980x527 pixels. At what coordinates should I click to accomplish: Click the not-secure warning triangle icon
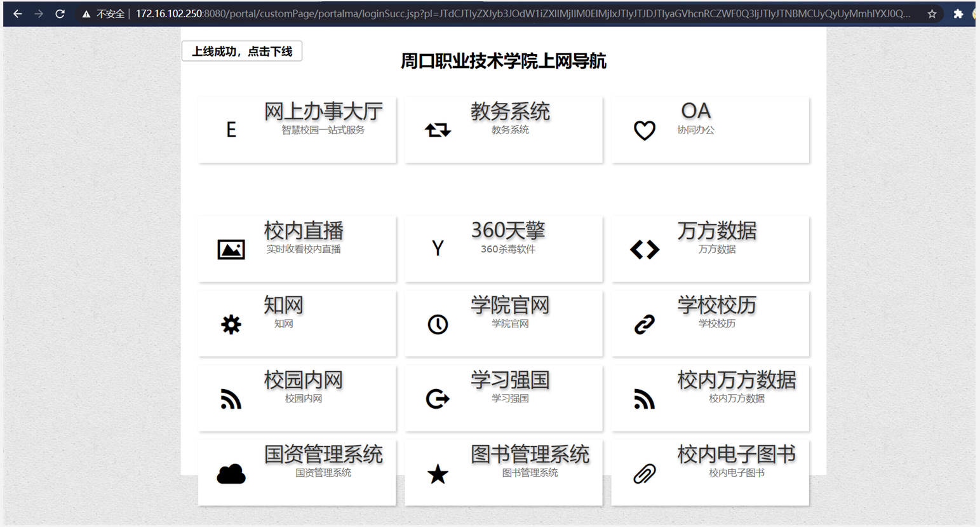pos(86,14)
